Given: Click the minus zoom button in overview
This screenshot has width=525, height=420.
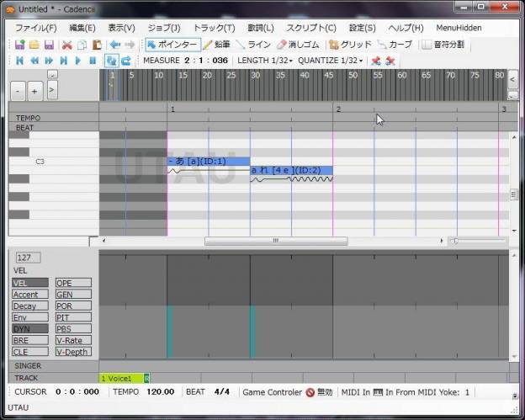Looking at the screenshot, I should [x=18, y=91].
